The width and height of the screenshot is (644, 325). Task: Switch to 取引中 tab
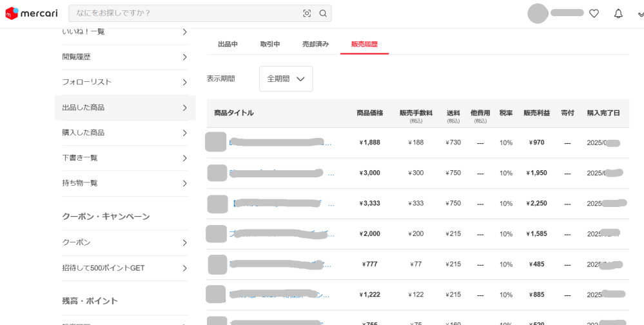pyautogui.click(x=270, y=44)
